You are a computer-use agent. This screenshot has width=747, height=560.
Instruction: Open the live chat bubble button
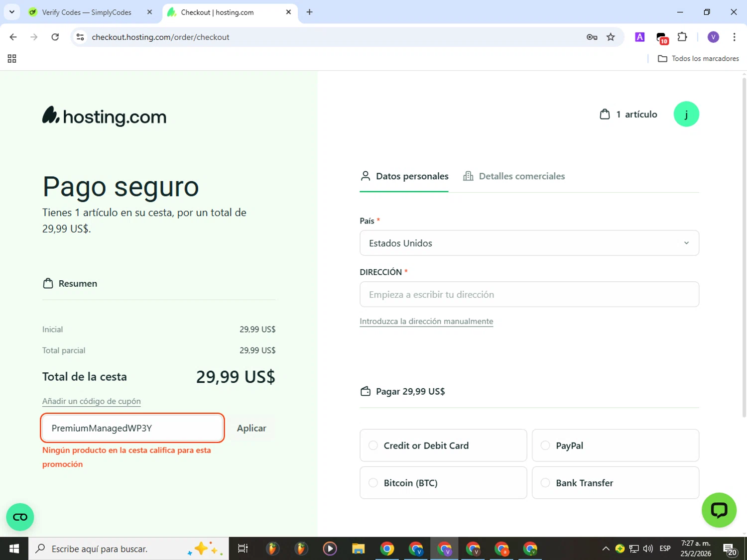719,510
